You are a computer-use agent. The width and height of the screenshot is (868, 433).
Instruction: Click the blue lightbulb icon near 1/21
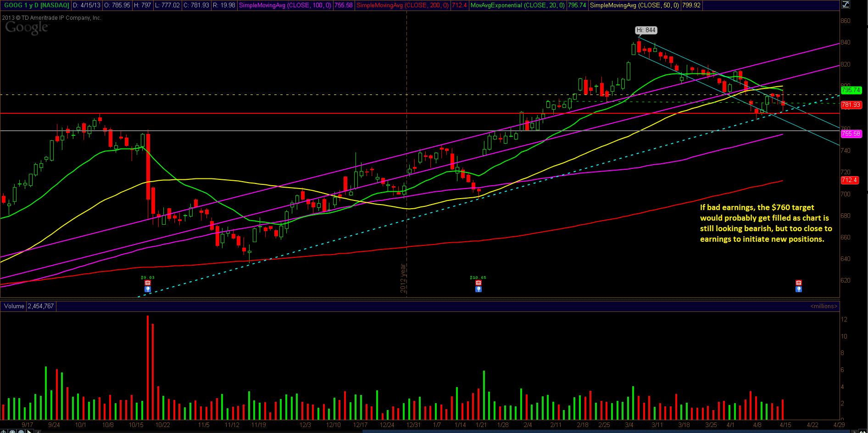[x=479, y=289]
